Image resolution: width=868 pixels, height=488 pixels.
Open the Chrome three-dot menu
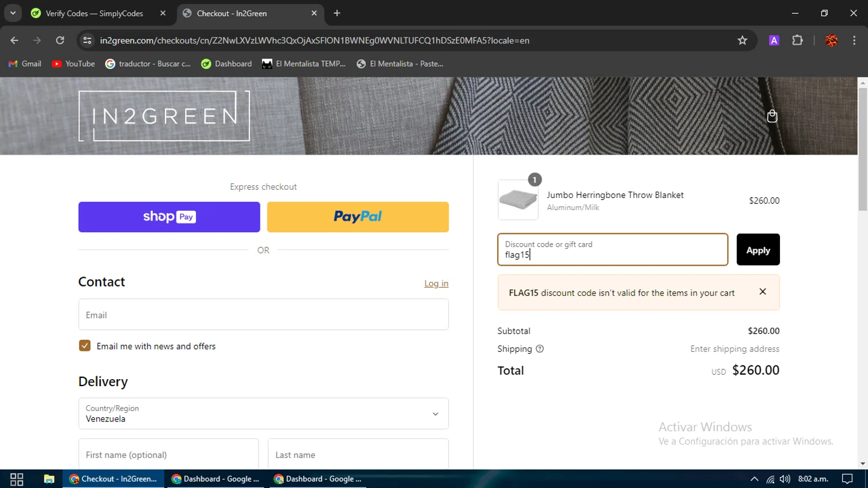click(x=854, y=41)
